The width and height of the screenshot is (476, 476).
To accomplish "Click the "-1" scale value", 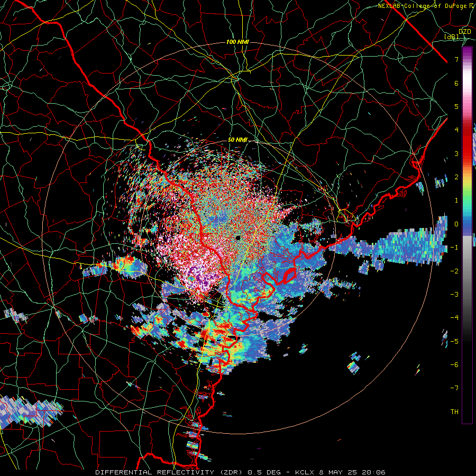I will [x=454, y=248].
